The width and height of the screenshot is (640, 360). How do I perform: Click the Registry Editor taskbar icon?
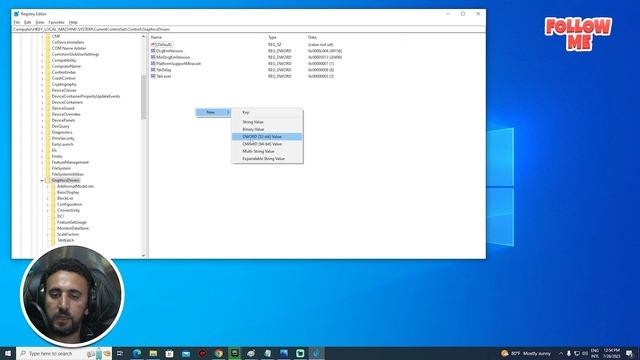coord(316,353)
